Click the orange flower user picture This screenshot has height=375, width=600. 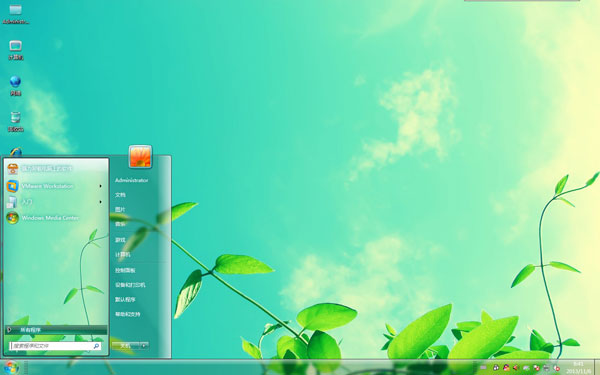click(x=140, y=157)
